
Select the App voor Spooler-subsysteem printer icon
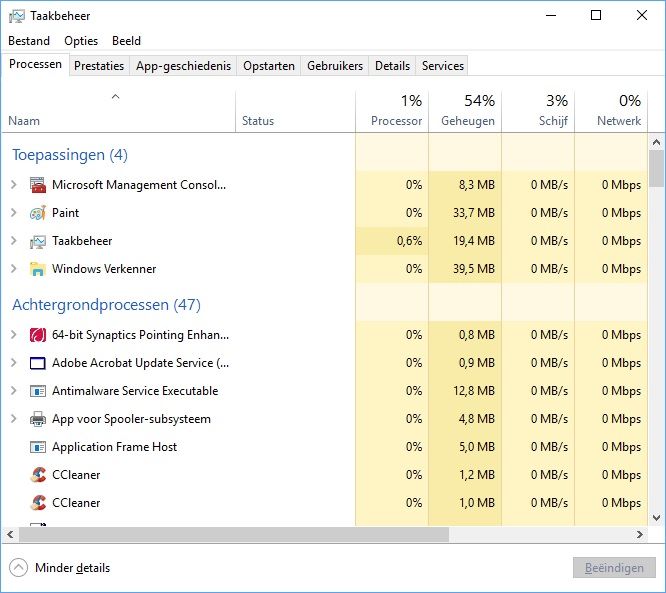point(38,419)
